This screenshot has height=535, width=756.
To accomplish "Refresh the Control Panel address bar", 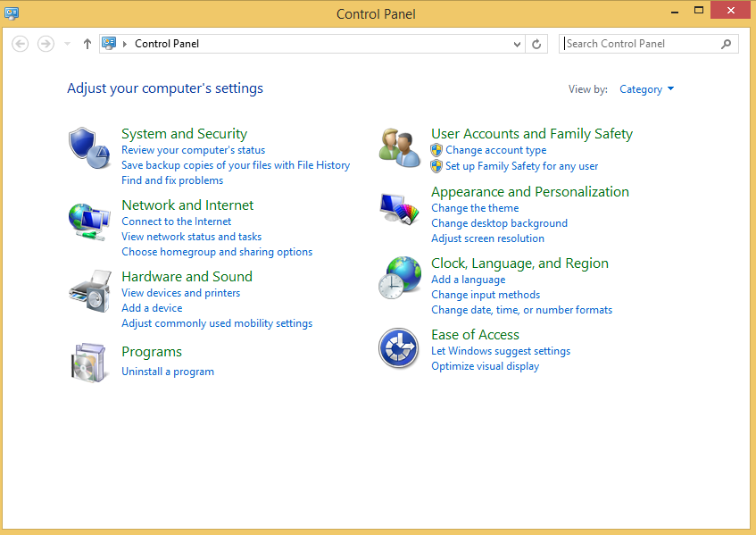I will pos(536,44).
